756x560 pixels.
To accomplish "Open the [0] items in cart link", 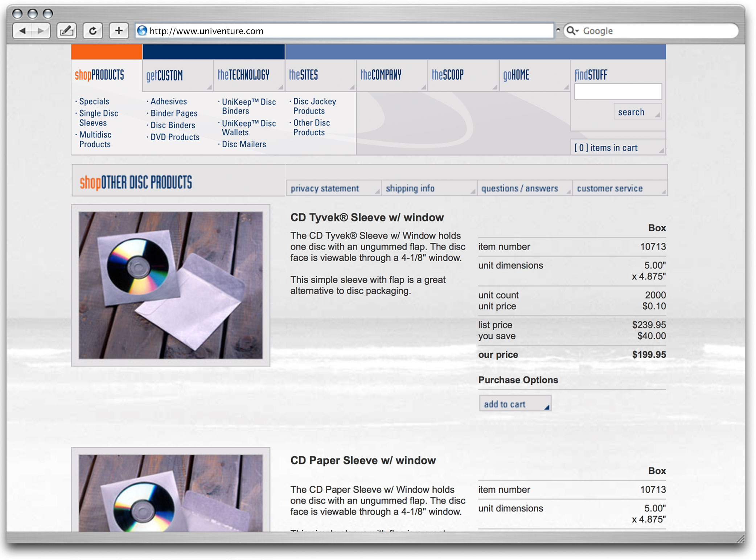I will pos(618,148).
